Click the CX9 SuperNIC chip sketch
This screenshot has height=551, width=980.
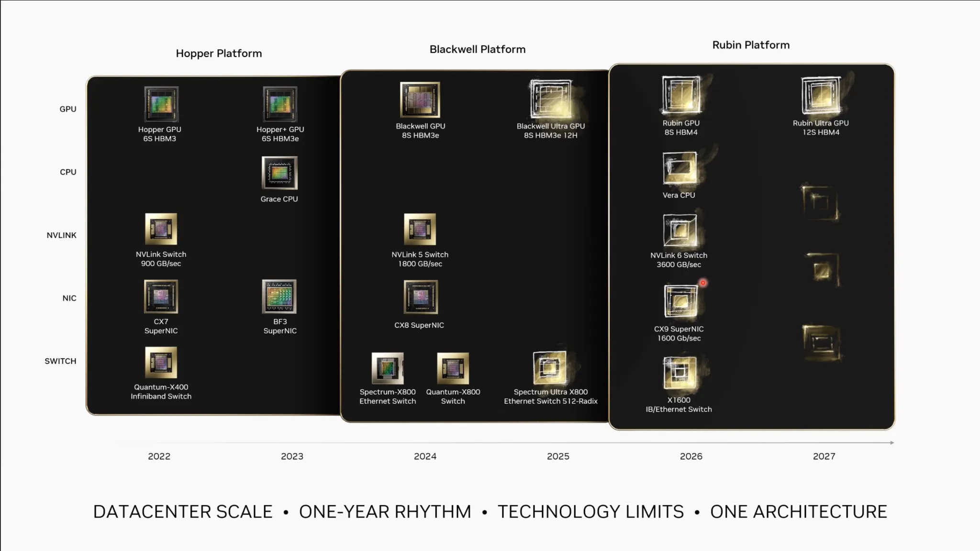[x=680, y=301]
